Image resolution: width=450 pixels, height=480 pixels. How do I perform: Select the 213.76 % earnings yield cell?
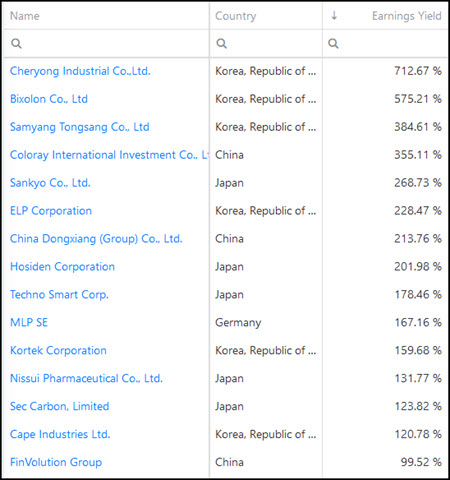418,239
